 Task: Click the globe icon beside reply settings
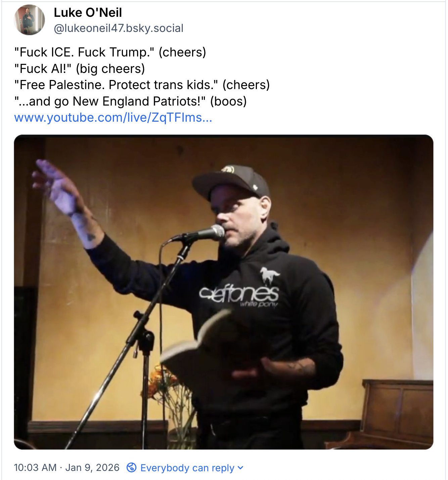[131, 468]
